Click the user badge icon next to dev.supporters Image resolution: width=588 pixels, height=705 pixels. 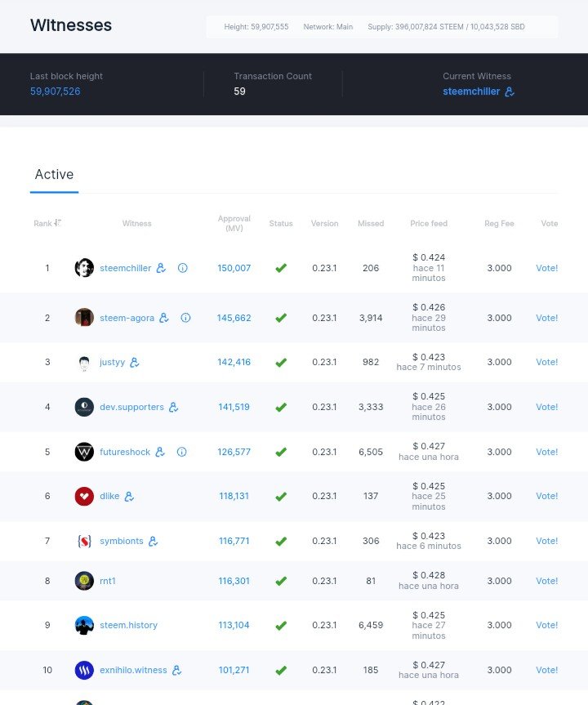click(x=173, y=407)
